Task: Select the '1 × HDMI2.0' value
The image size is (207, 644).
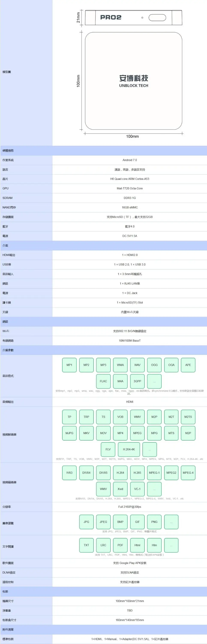Action: point(130,255)
